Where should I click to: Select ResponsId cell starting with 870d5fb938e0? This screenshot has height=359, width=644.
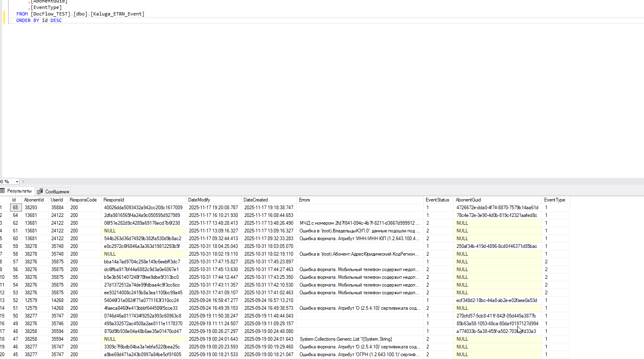(x=143, y=331)
